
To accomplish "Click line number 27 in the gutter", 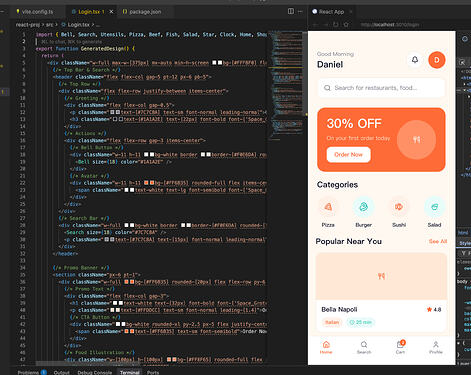I will pyautogui.click(x=23, y=218).
